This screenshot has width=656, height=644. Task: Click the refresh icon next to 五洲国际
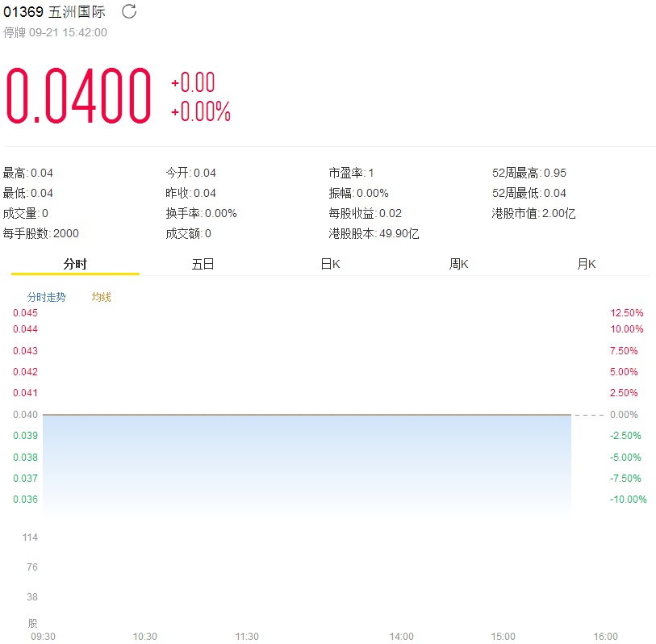[x=129, y=11]
